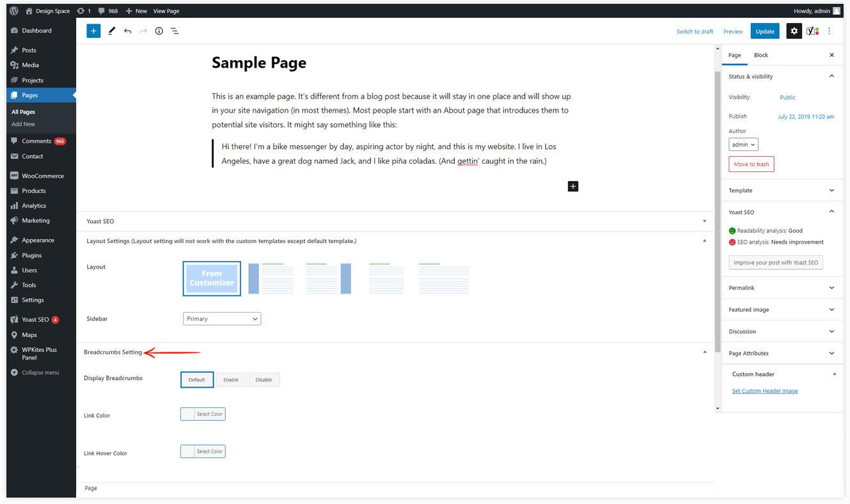Collapse the Breadcrumbs Setting meta box
This screenshot has width=850, height=504.
[705, 352]
